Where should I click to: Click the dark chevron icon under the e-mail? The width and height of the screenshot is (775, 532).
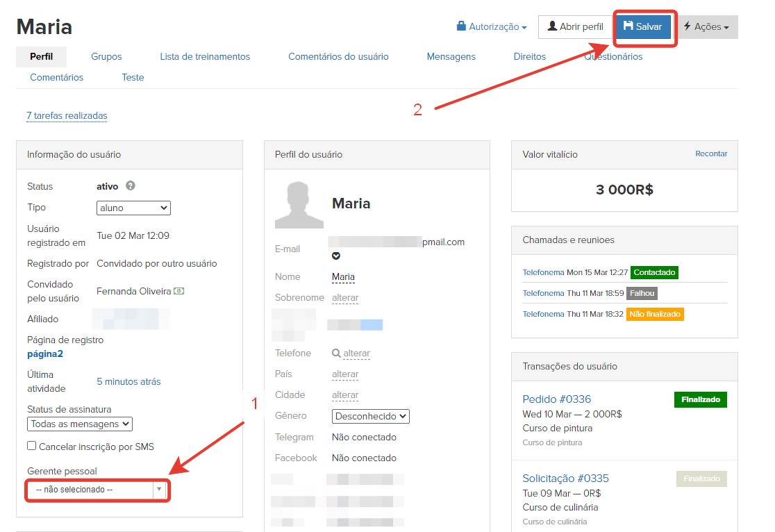coord(336,256)
